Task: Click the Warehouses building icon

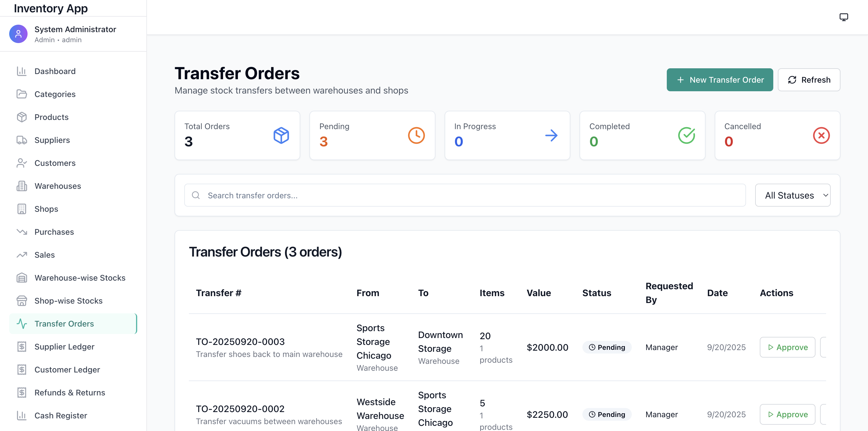Action: [22, 186]
